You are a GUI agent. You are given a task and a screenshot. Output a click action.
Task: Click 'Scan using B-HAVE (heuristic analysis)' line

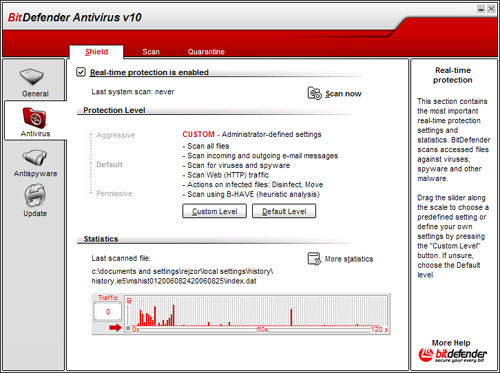point(251,194)
